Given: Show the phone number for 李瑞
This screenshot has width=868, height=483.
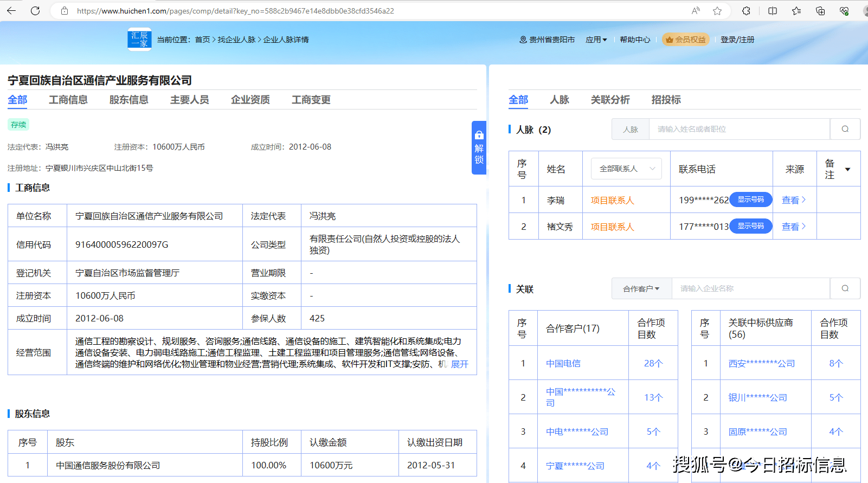Looking at the screenshot, I should [751, 199].
